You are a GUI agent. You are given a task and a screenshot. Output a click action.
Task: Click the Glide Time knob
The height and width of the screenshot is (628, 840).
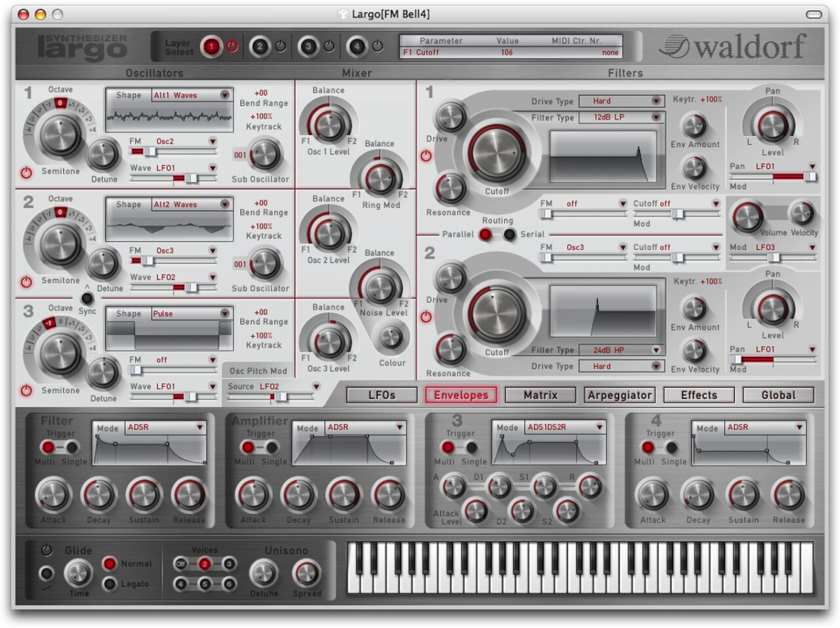click(x=78, y=573)
